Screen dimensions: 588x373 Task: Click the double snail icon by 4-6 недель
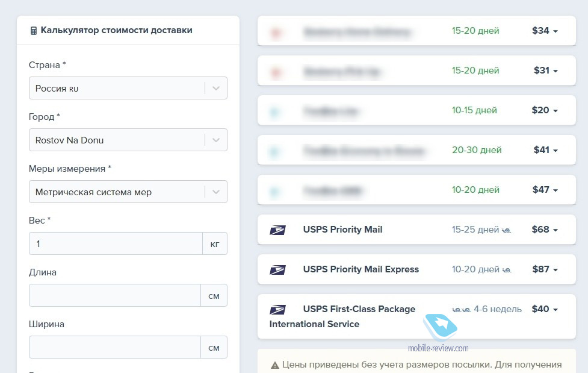(x=461, y=310)
